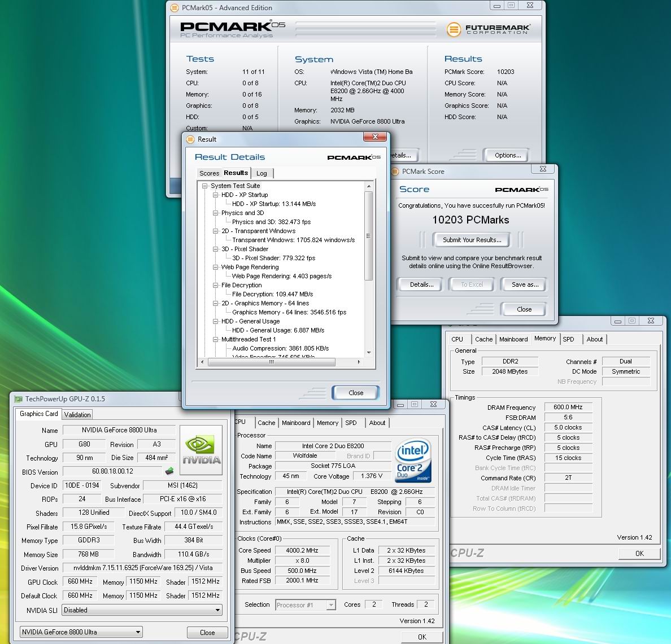The height and width of the screenshot is (644, 671).
Task: Click the GPU-Z title bar icon
Action: click(19, 399)
